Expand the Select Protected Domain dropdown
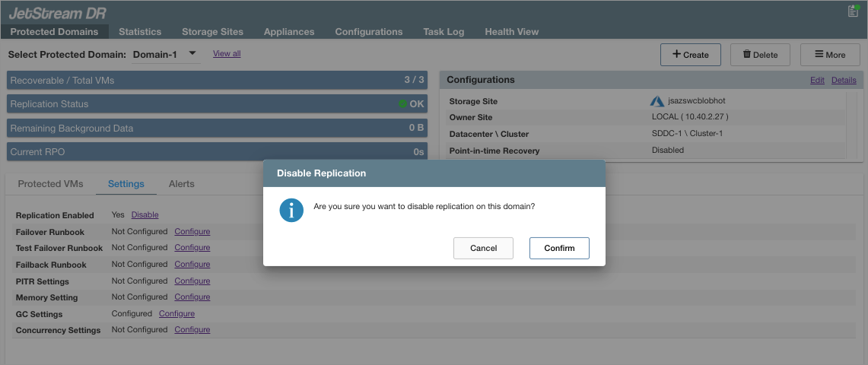868x365 pixels. pyautogui.click(x=192, y=53)
